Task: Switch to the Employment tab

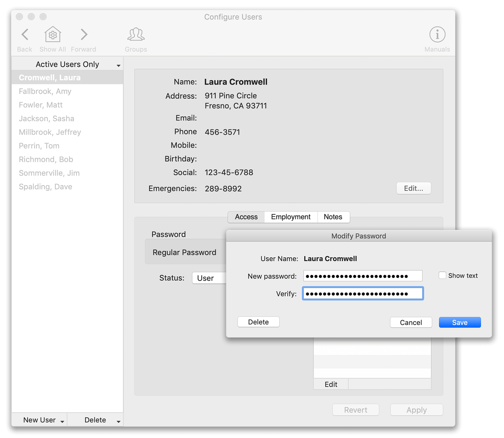Action: click(291, 217)
